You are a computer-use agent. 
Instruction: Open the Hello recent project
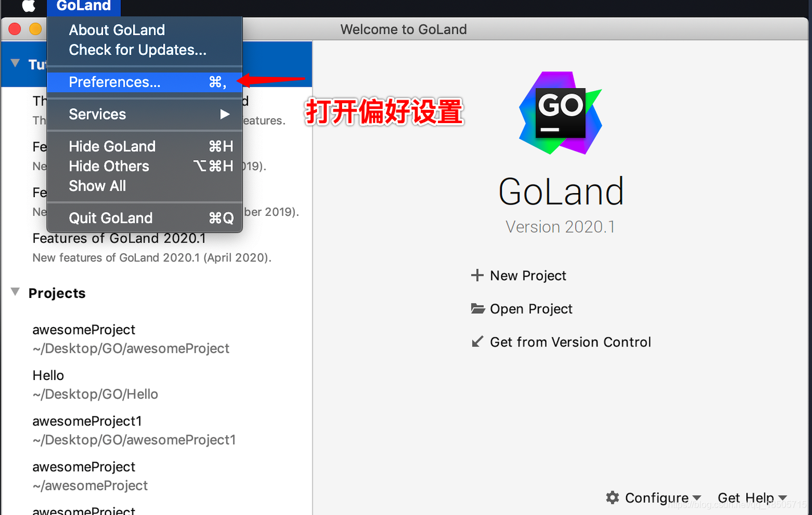pos(48,375)
